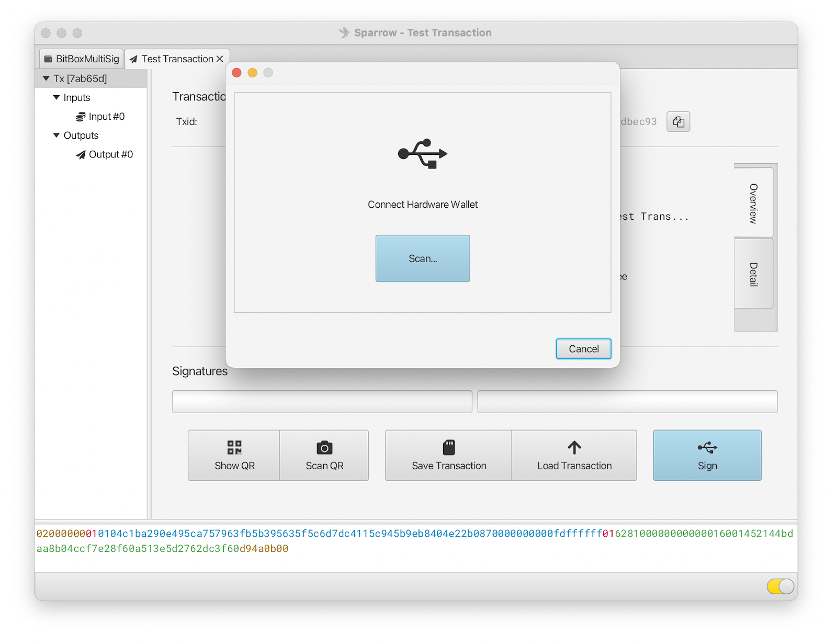Select Tx [7ab65d] in the tree
Image resolution: width=837 pixels, height=644 pixels.
coord(91,78)
